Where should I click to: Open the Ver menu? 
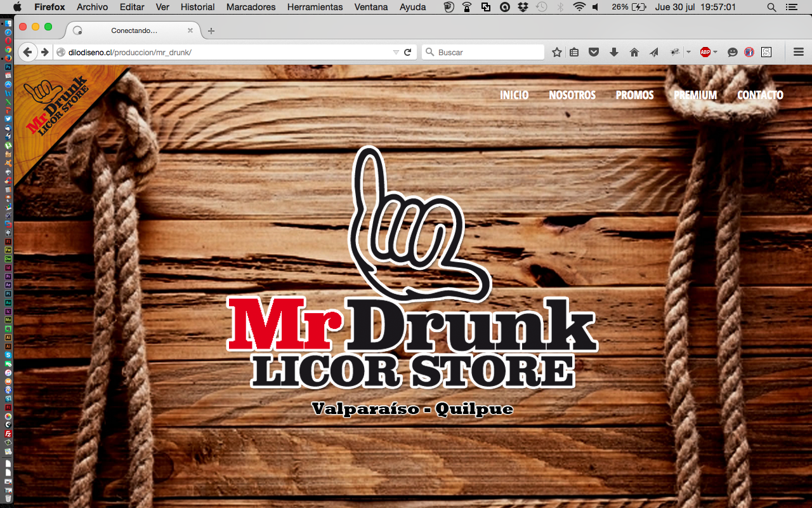click(x=162, y=7)
